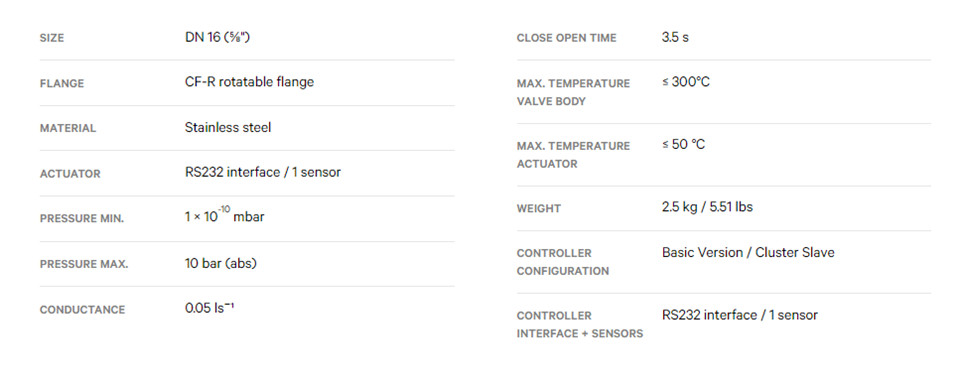
Task: Click the CLOSE OPEN TIME label
Action: [x=566, y=38]
